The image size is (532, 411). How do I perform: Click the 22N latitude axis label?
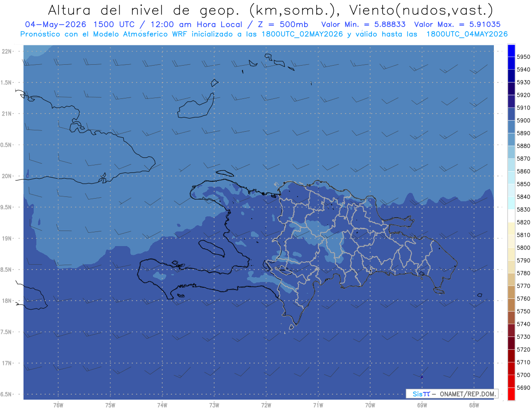[x=8, y=51]
